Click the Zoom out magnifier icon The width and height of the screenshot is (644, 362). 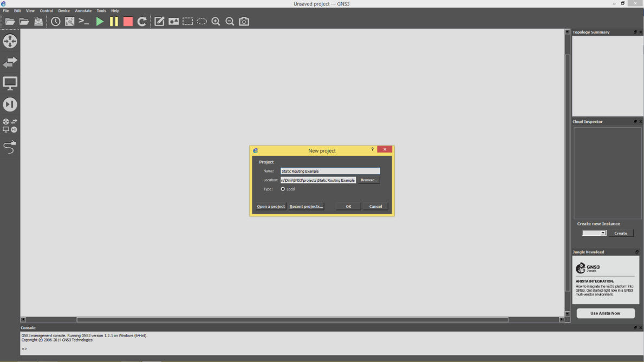(230, 21)
